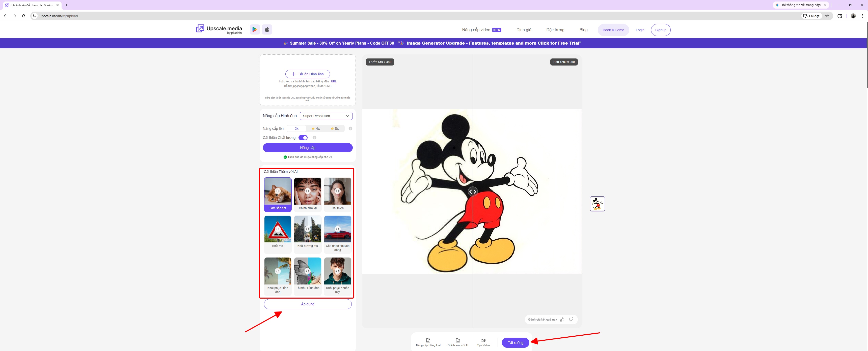Click the Áp dụng apply button

point(308,304)
